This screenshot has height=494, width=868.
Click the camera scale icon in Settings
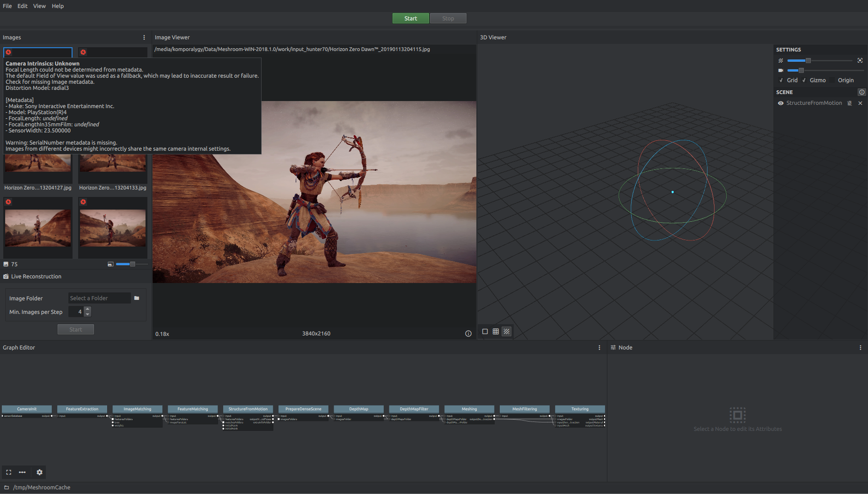tap(780, 71)
